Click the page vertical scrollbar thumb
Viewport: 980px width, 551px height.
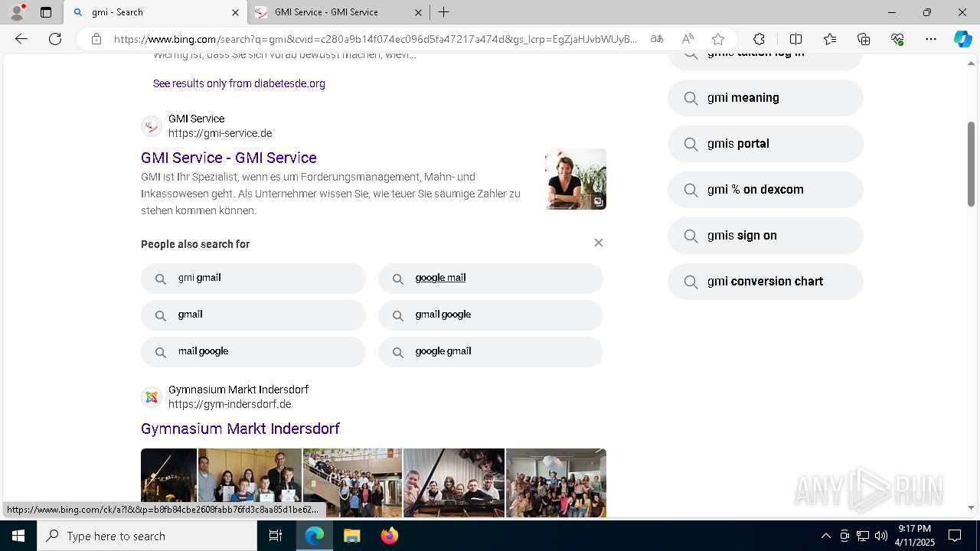pos(972,163)
